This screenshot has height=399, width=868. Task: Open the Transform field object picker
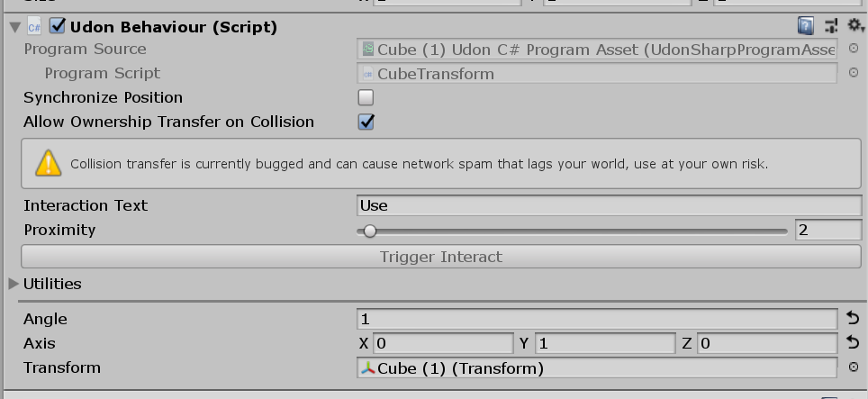pos(854,367)
